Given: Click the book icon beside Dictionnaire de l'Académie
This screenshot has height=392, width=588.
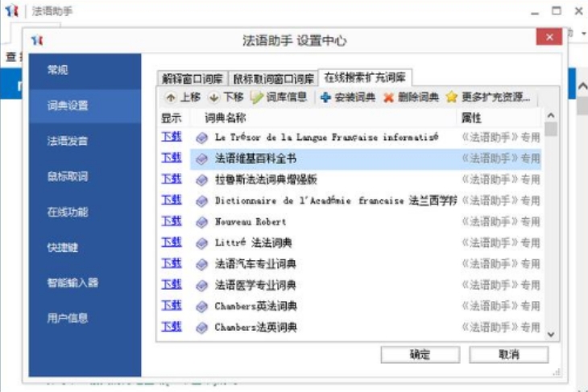Looking at the screenshot, I should 201,201.
